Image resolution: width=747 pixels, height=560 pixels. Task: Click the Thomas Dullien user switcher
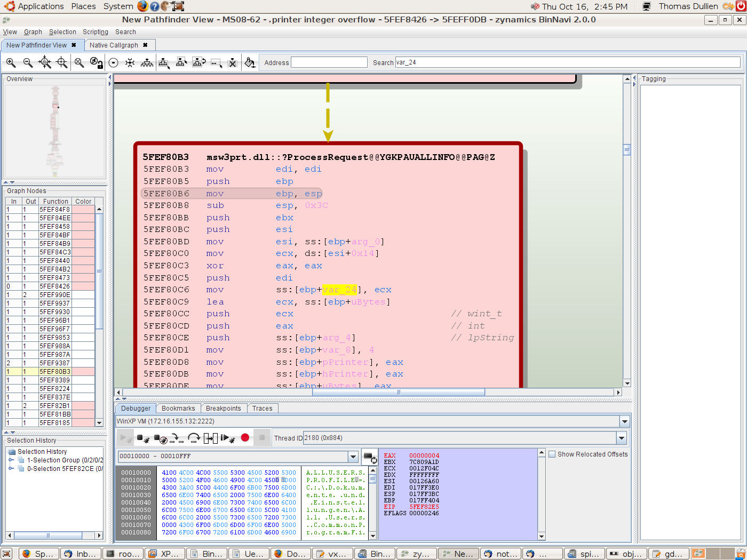688,6
